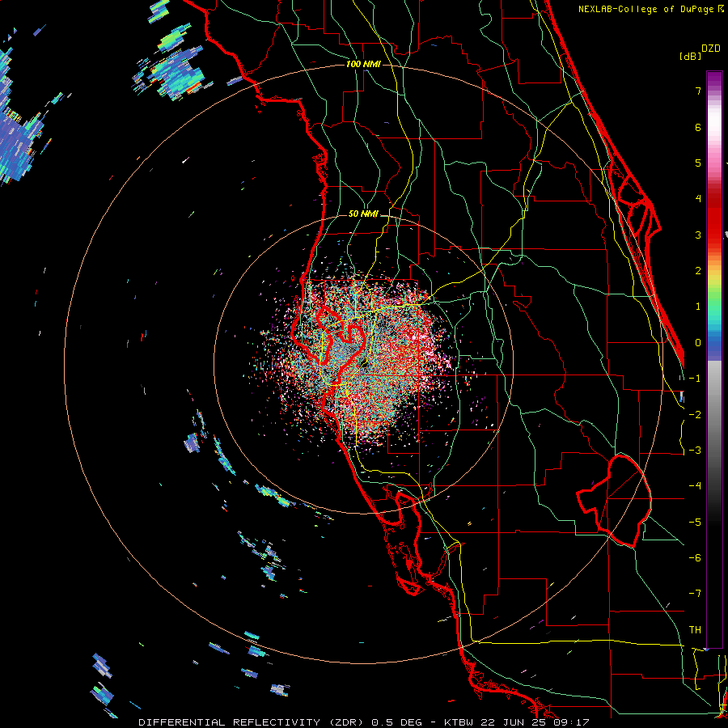Click the 6 value on color scale
Image resolution: width=728 pixels, height=728 pixels.
coord(698,127)
